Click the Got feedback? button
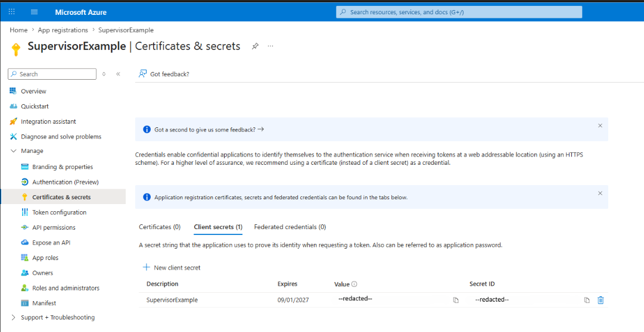 pyautogui.click(x=164, y=74)
